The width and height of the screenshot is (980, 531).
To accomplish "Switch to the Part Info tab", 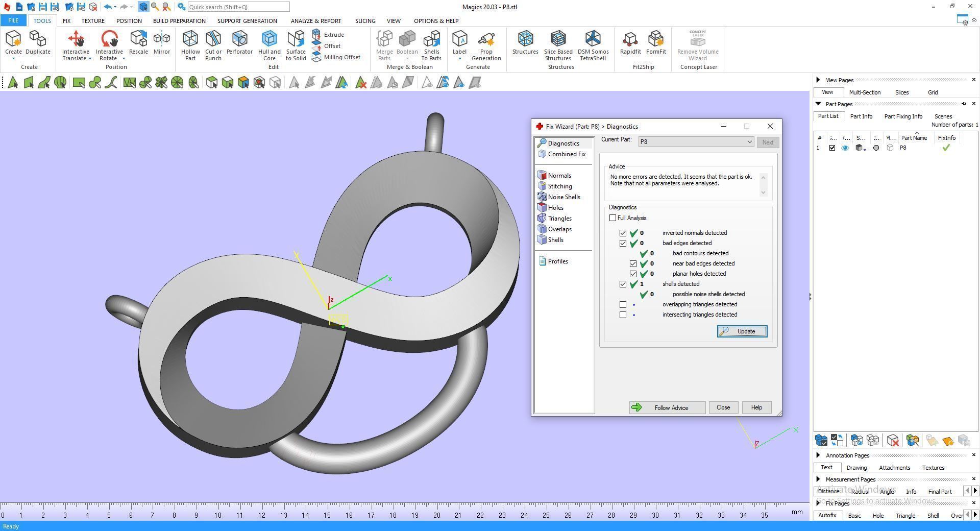I will point(861,116).
